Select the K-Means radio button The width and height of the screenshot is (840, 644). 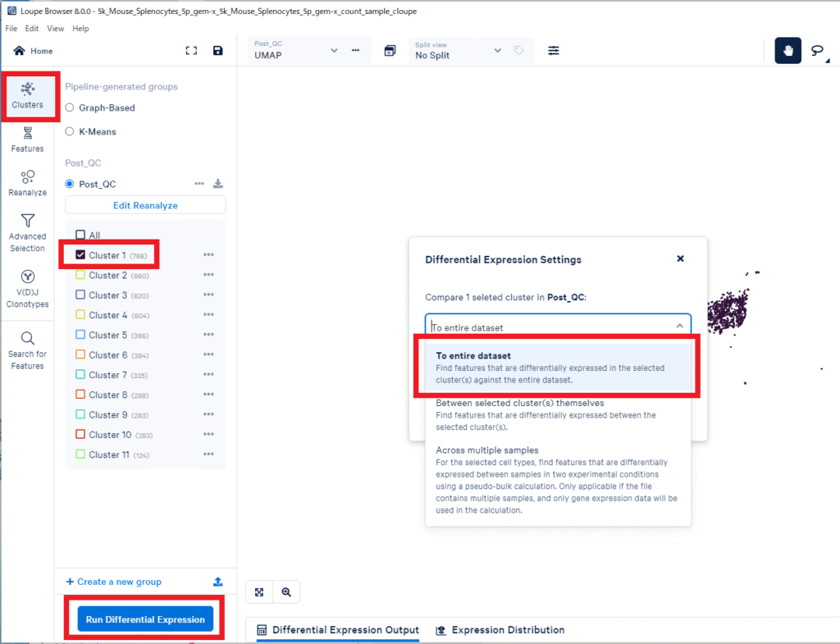pyautogui.click(x=70, y=131)
